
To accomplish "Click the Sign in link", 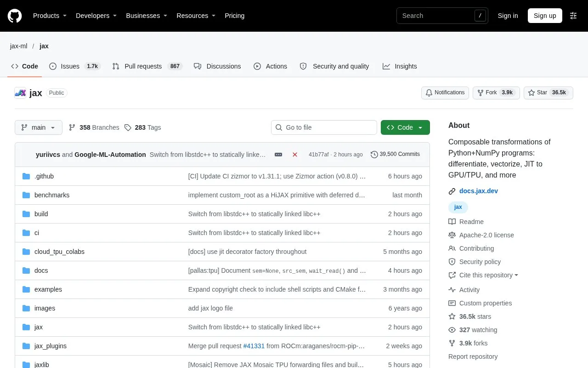I will click(508, 16).
